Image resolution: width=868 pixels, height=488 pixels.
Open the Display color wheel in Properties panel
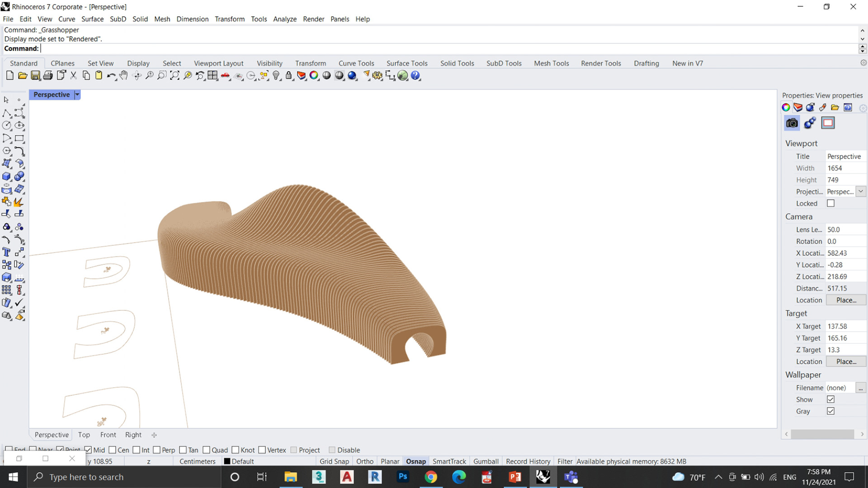786,108
